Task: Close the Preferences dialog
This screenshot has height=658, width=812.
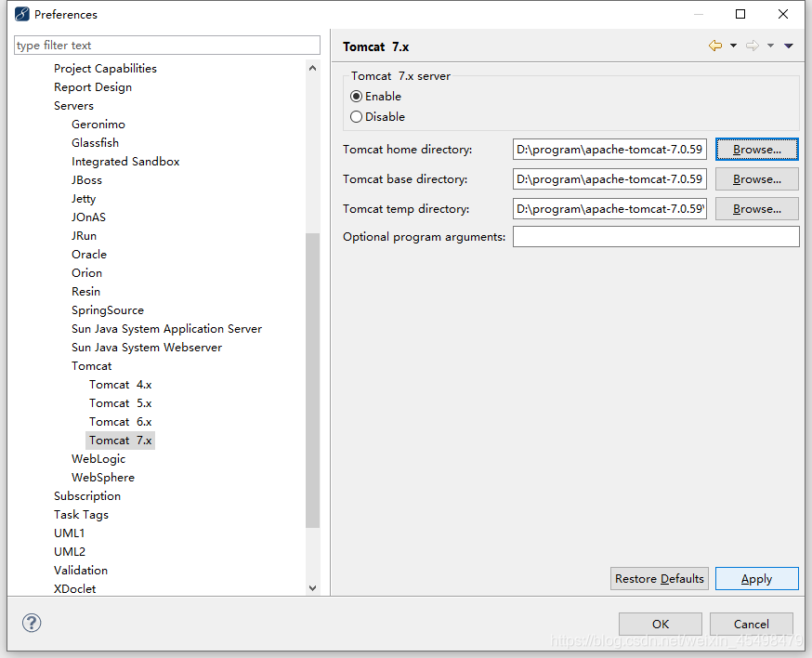Action: (x=783, y=14)
